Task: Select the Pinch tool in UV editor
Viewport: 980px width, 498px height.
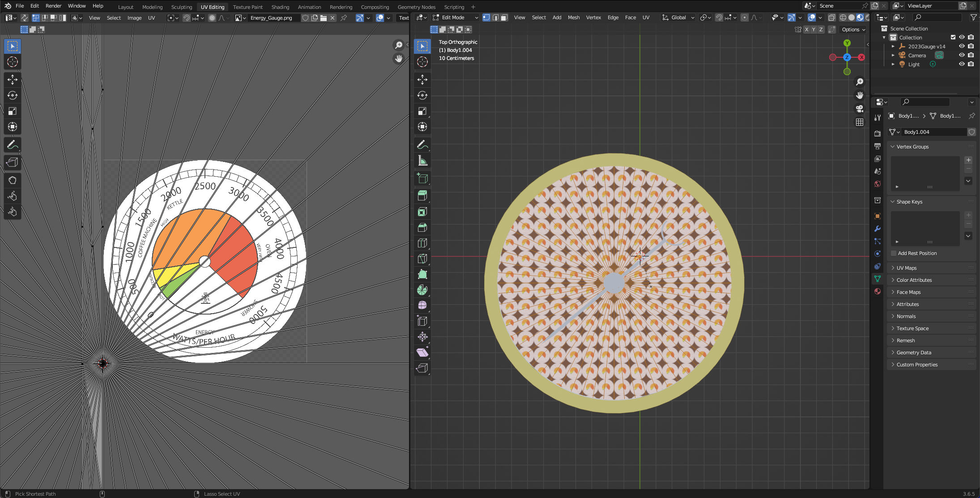Action: point(12,212)
